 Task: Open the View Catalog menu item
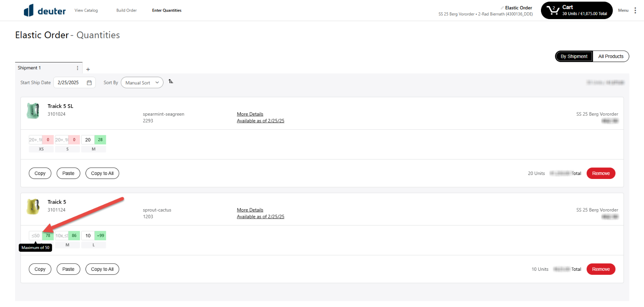coord(86,10)
